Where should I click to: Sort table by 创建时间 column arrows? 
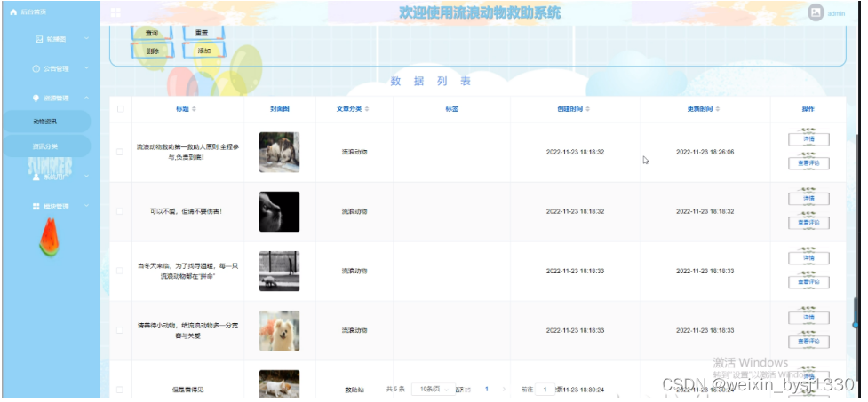[588, 109]
